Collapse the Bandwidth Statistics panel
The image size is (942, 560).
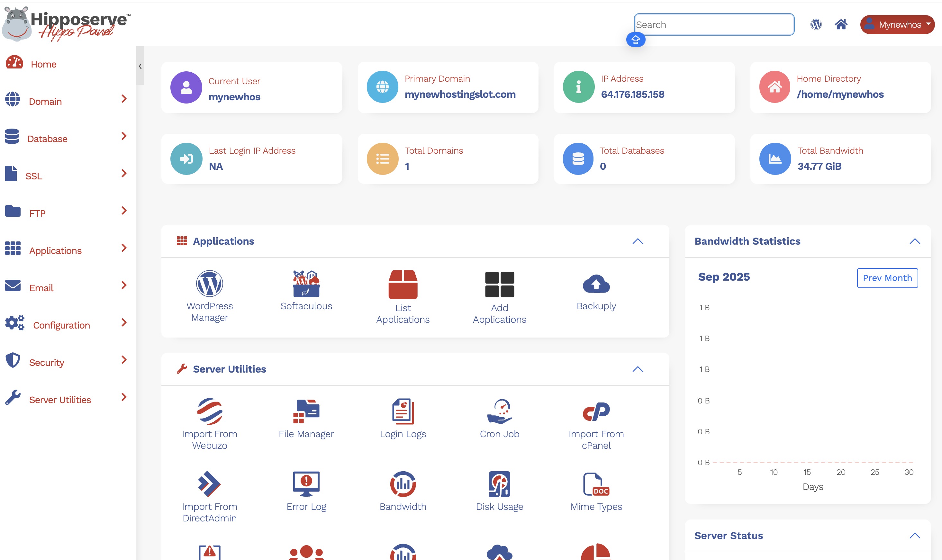click(914, 241)
